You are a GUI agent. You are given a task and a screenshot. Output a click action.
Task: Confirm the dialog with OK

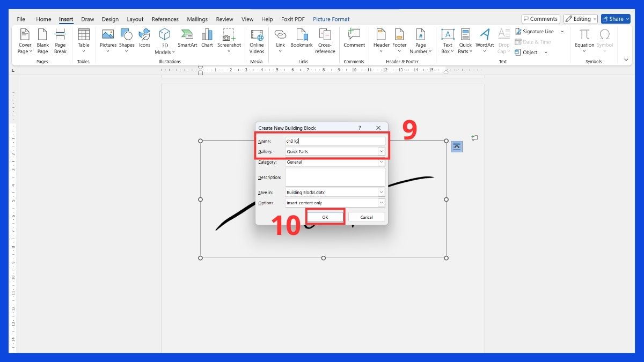tap(325, 217)
